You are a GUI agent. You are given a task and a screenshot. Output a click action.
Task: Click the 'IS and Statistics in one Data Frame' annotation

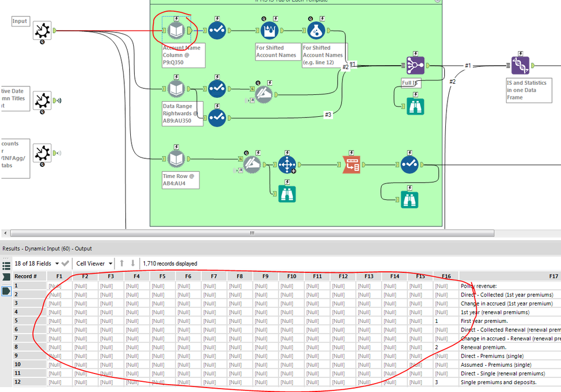[x=529, y=90]
